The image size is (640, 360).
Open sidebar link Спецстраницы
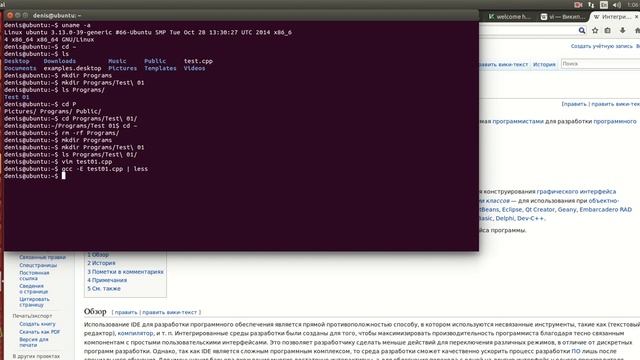pyautogui.click(x=38, y=265)
